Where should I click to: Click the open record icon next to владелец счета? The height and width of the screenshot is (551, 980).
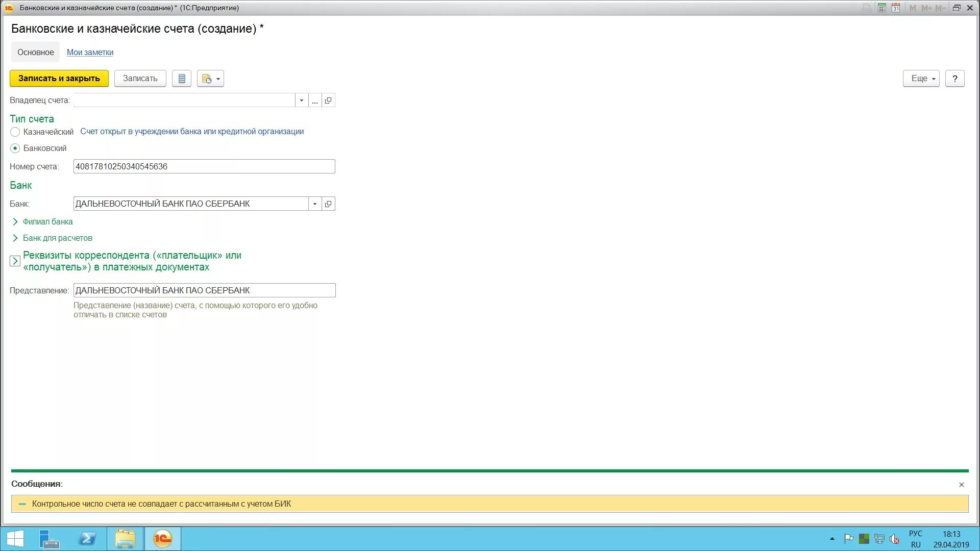pyautogui.click(x=329, y=100)
